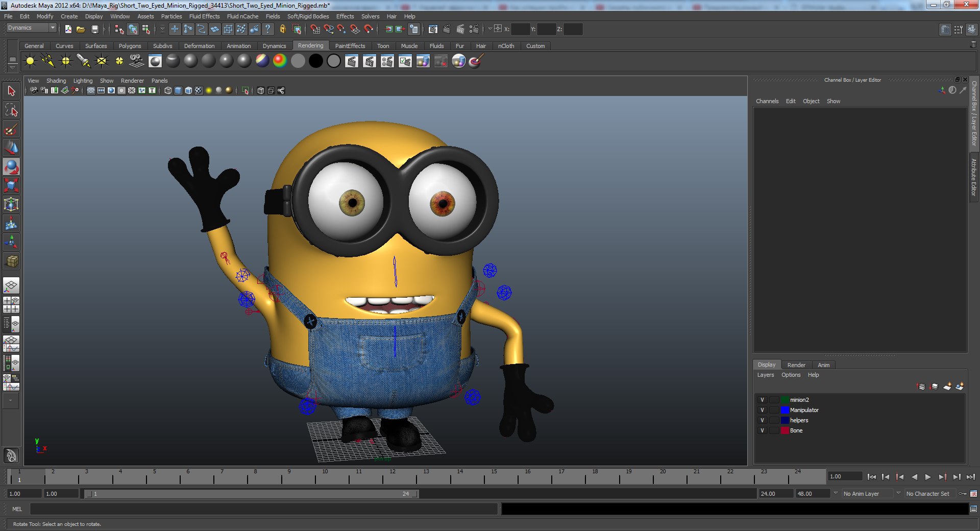Open the Anim Layer dropdown arrow
This screenshot has height=531, width=980.
tap(836, 493)
